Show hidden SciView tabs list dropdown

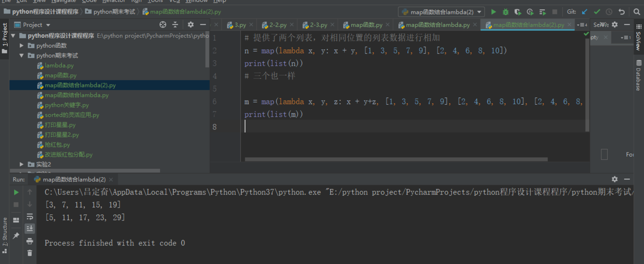tap(626, 37)
